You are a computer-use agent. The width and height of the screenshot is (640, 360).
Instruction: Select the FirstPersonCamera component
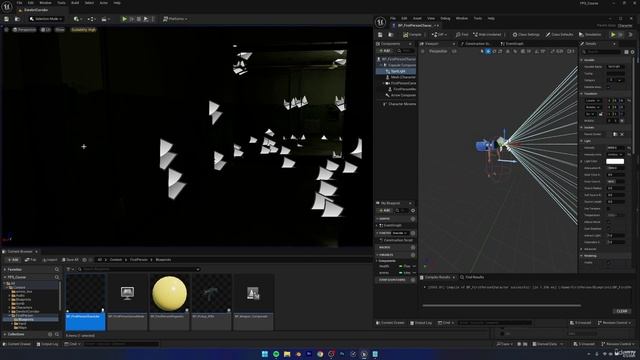[x=400, y=83]
